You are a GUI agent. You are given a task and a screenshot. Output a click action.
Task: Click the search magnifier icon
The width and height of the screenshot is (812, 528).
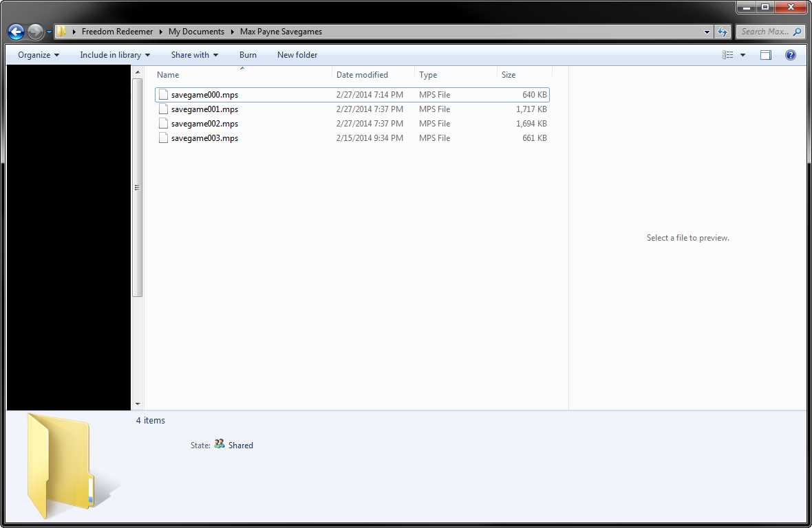[797, 32]
